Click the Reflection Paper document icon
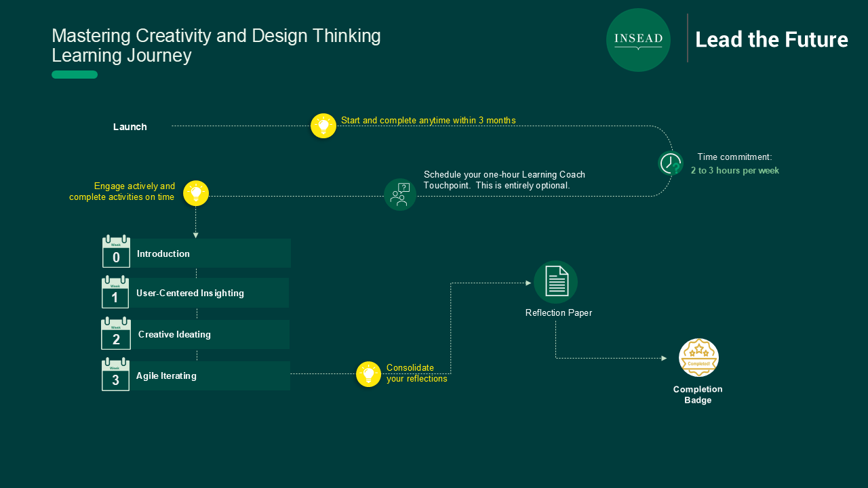Screen dimensions: 868x488 click(556, 282)
